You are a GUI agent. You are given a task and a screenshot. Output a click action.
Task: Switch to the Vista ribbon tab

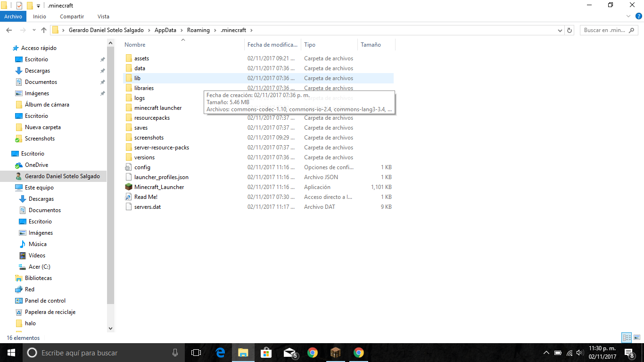[103, 16]
